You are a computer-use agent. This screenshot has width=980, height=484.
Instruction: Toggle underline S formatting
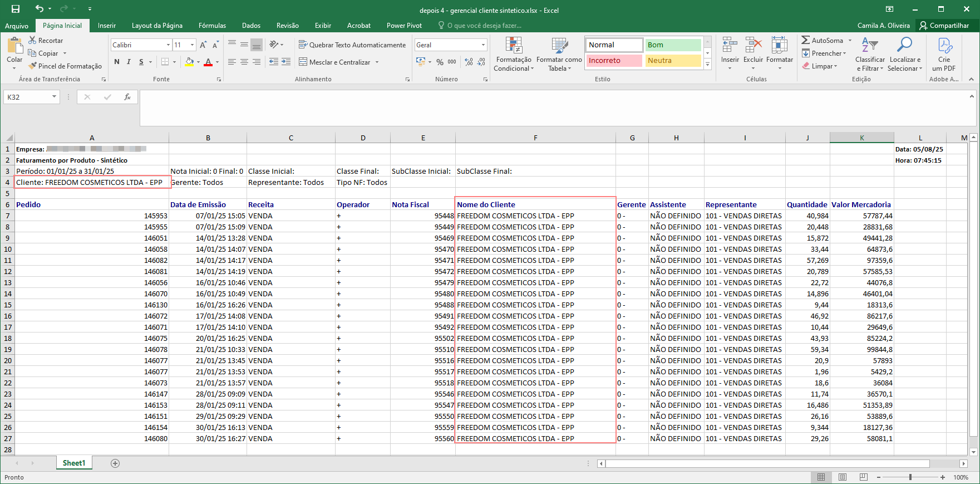click(x=141, y=62)
